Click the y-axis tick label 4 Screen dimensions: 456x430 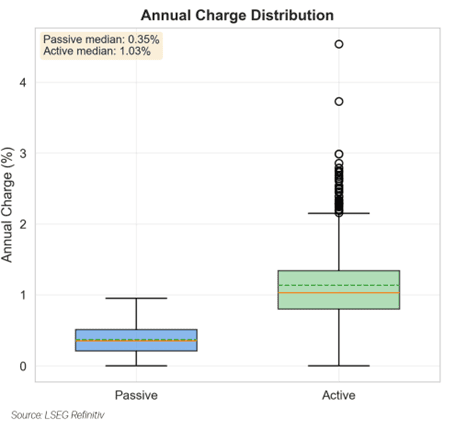(23, 82)
